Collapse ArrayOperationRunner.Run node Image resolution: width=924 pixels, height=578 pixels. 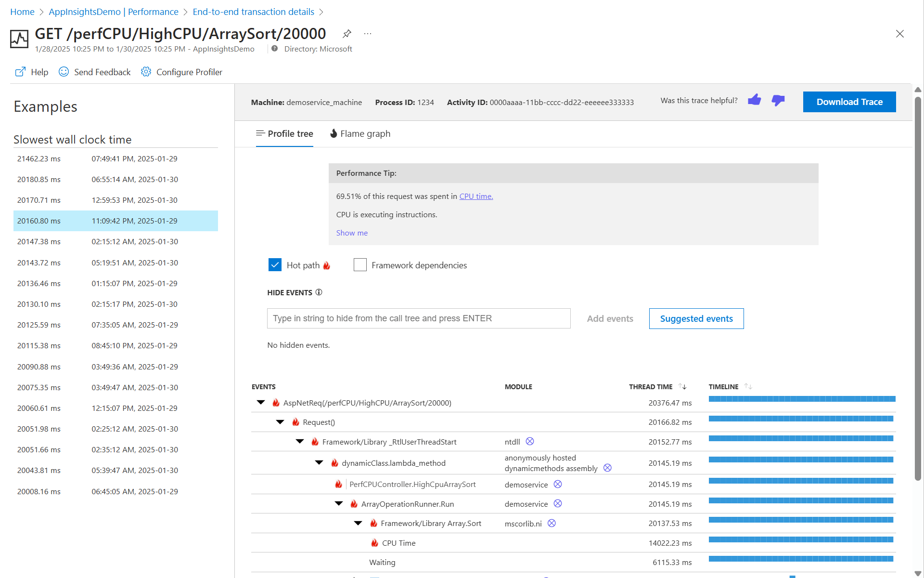[x=339, y=504]
